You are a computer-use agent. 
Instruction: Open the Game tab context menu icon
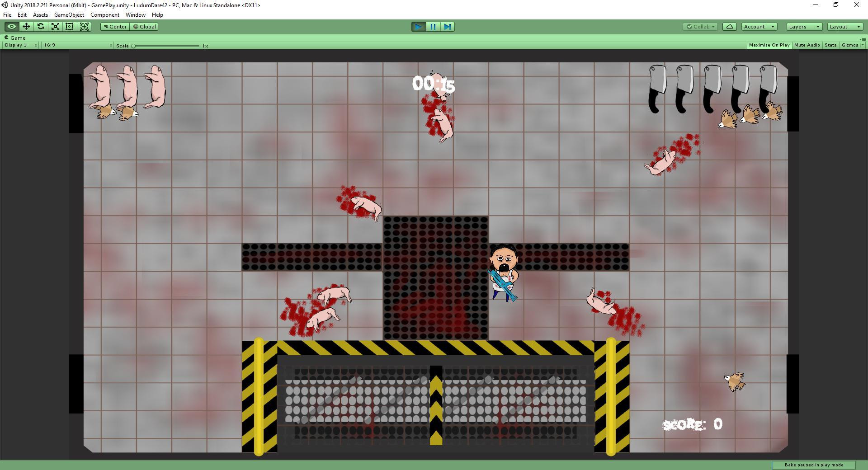pos(863,39)
